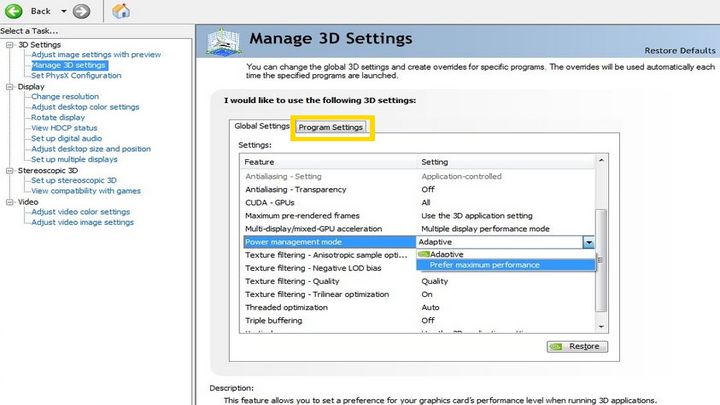Image resolution: width=720 pixels, height=405 pixels.
Task: Switch to the Global Settings tab
Action: [261, 126]
